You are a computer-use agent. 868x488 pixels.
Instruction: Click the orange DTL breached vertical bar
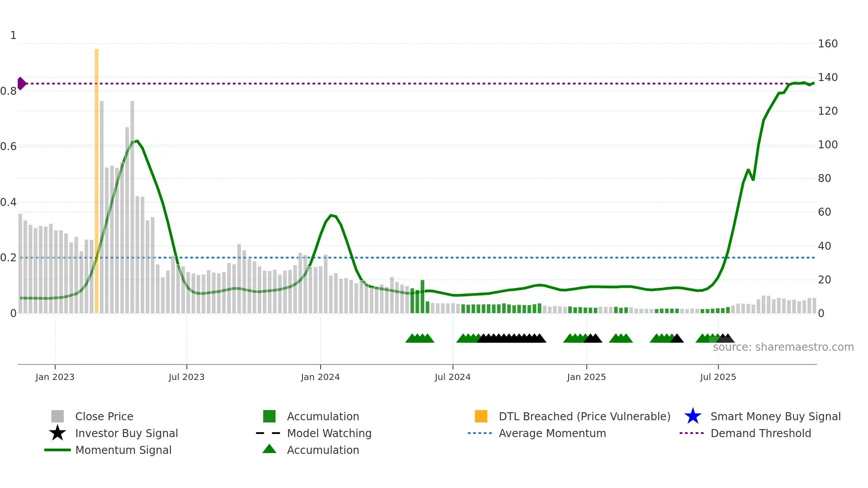97,177
